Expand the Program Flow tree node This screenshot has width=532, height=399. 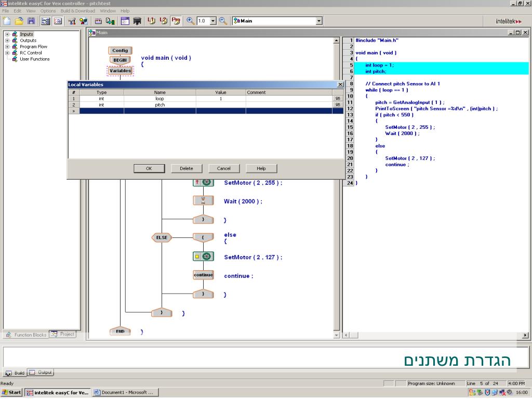click(x=7, y=46)
